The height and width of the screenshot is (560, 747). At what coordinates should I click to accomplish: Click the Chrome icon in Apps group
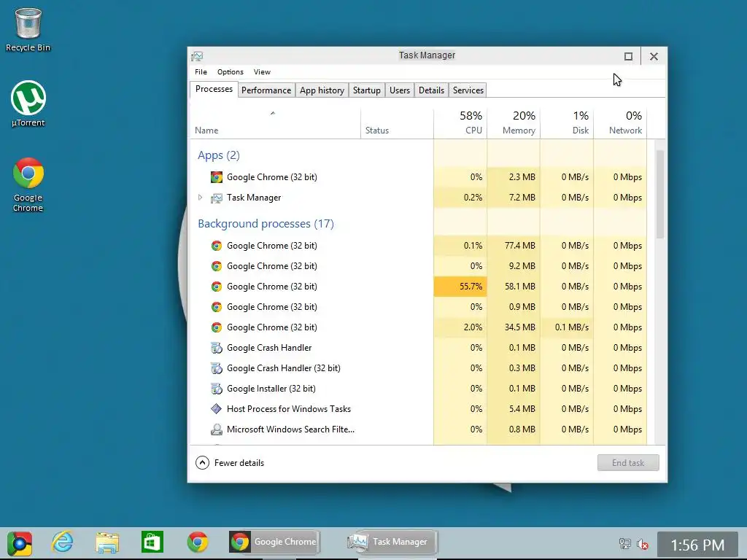(216, 177)
